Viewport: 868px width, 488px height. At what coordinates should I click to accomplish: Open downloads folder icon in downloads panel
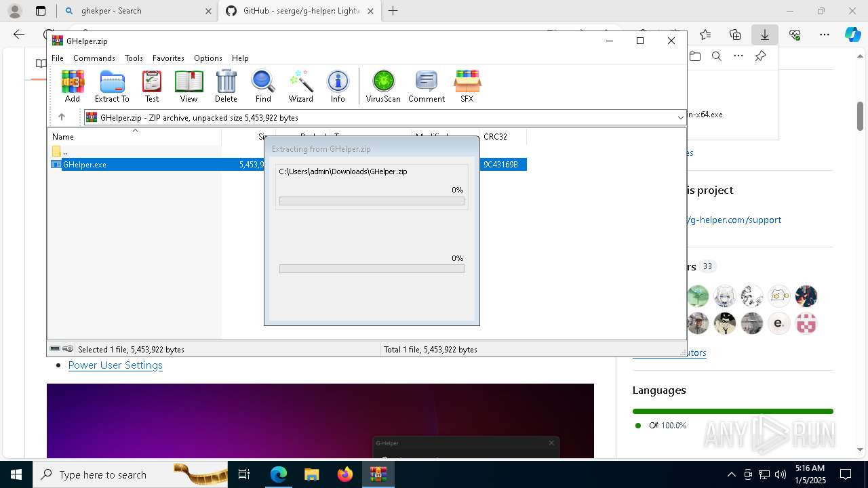(x=695, y=56)
